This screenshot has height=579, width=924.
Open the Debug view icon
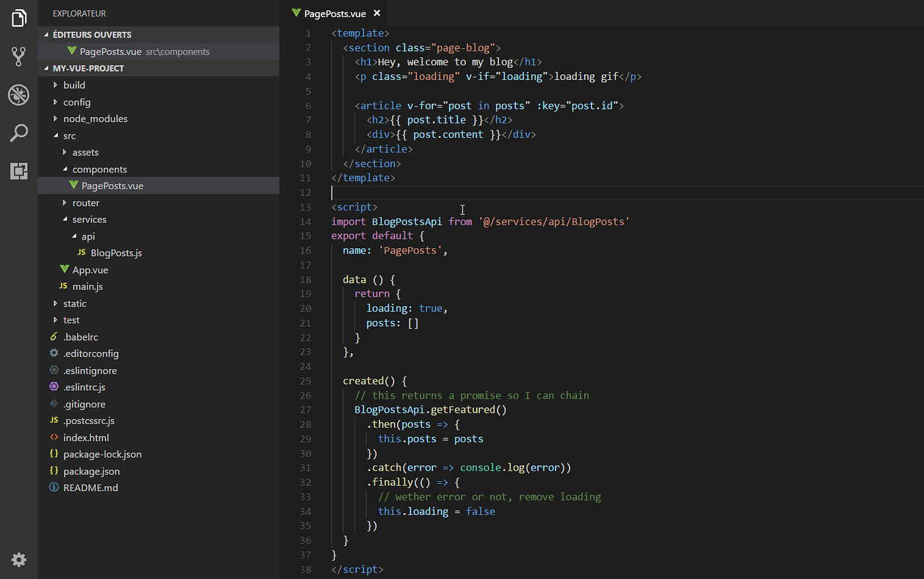[x=18, y=94]
